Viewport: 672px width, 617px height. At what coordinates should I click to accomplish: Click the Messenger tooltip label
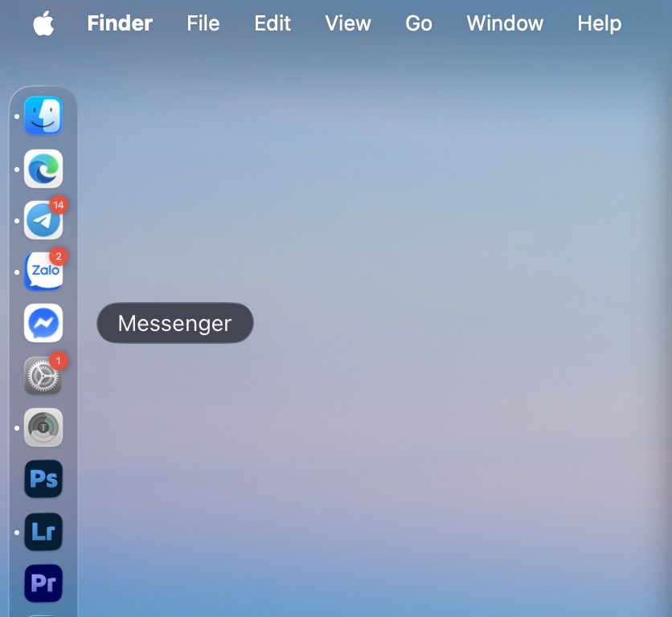(x=174, y=323)
